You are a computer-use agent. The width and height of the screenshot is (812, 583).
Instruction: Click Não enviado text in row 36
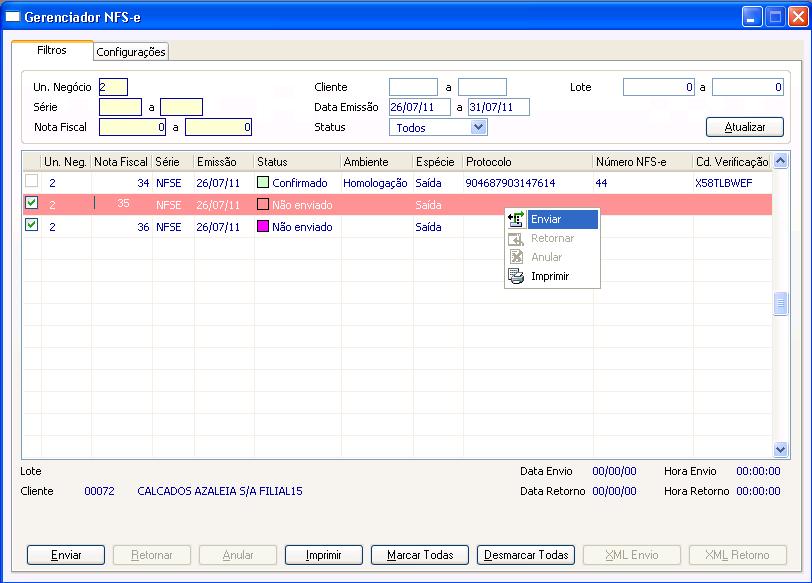coord(302,227)
